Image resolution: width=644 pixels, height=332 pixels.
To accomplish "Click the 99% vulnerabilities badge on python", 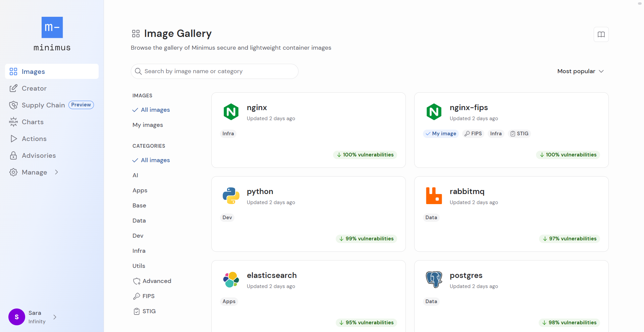I will tap(366, 239).
